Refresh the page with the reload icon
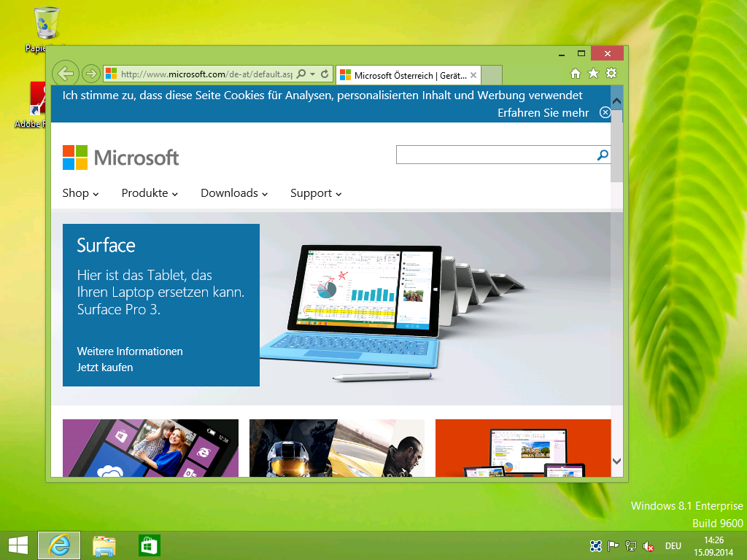747x560 pixels. [325, 74]
